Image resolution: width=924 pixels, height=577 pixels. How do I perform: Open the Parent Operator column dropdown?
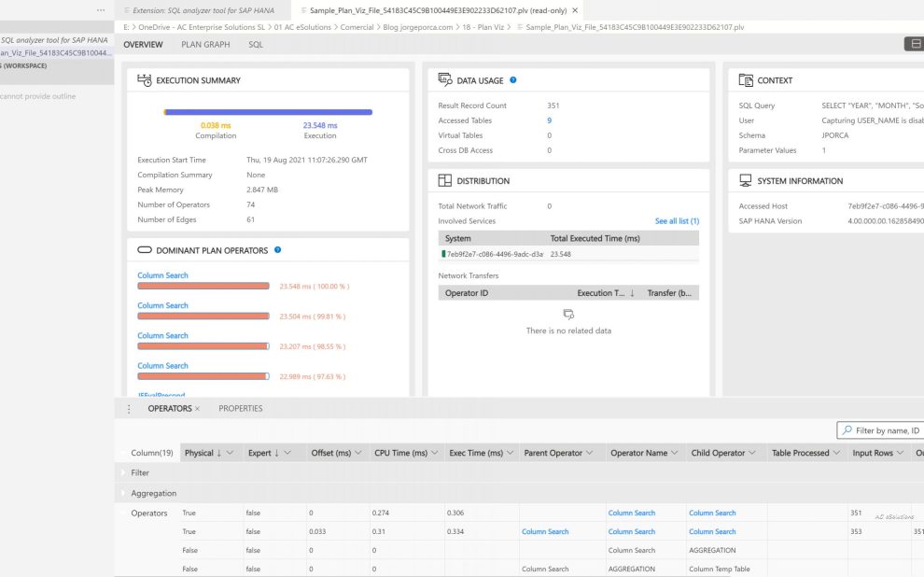591,454
